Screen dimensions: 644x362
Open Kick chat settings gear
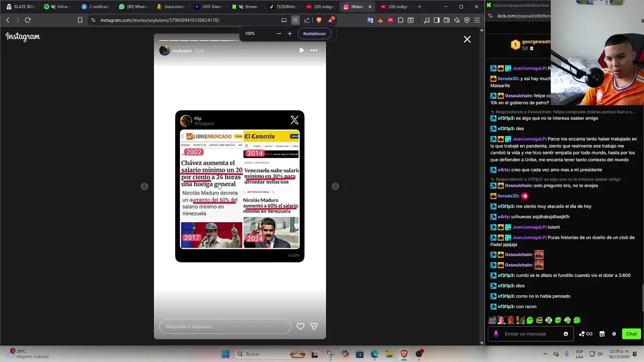pyautogui.click(x=614, y=334)
